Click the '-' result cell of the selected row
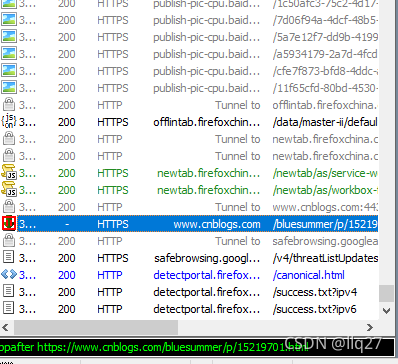398x364 pixels. pos(67,224)
